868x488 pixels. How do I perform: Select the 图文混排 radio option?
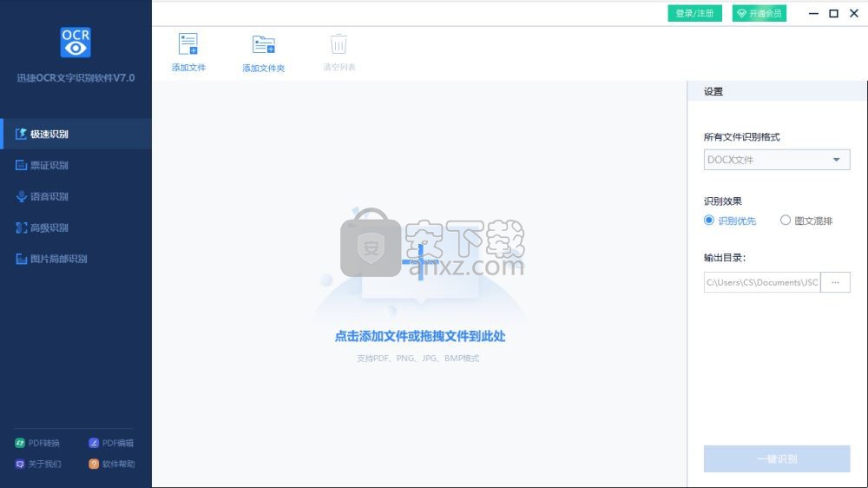point(785,220)
